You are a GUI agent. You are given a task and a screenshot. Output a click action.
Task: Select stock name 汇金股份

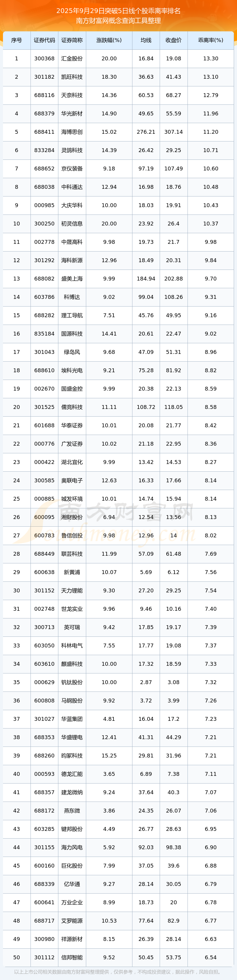(x=72, y=59)
